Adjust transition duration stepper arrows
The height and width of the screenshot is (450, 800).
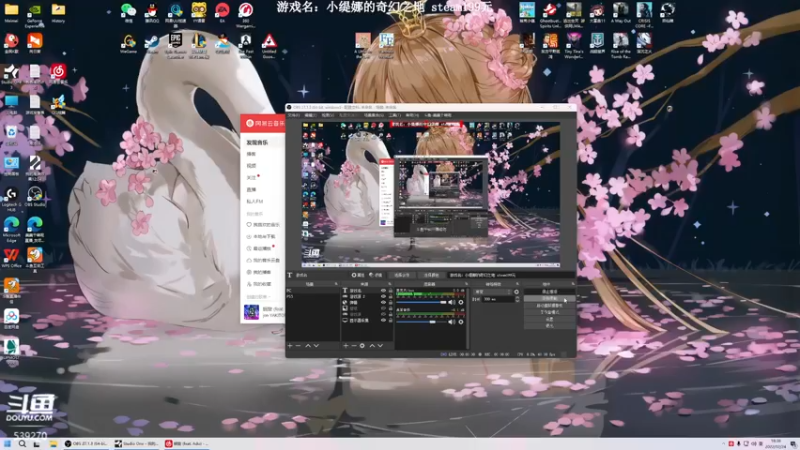517,299
